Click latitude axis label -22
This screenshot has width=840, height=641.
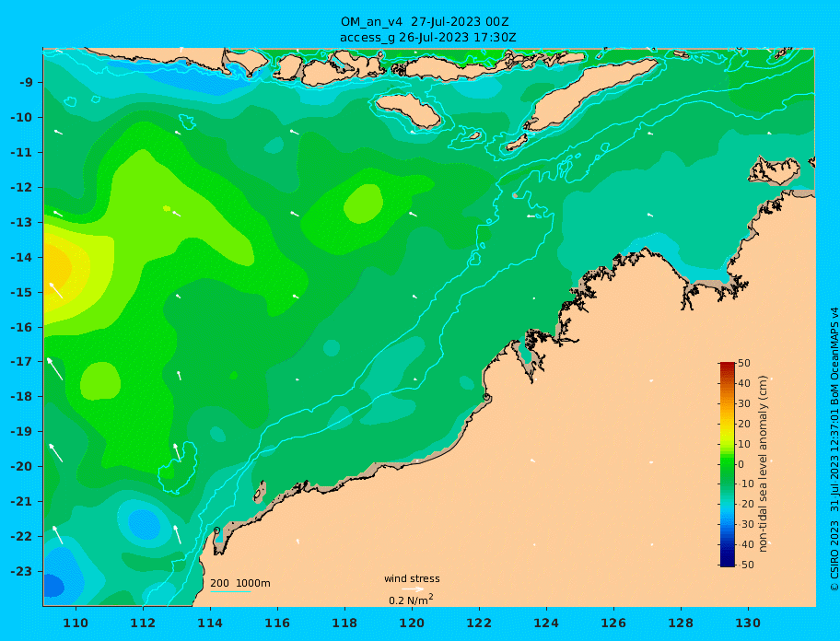coord(21,537)
